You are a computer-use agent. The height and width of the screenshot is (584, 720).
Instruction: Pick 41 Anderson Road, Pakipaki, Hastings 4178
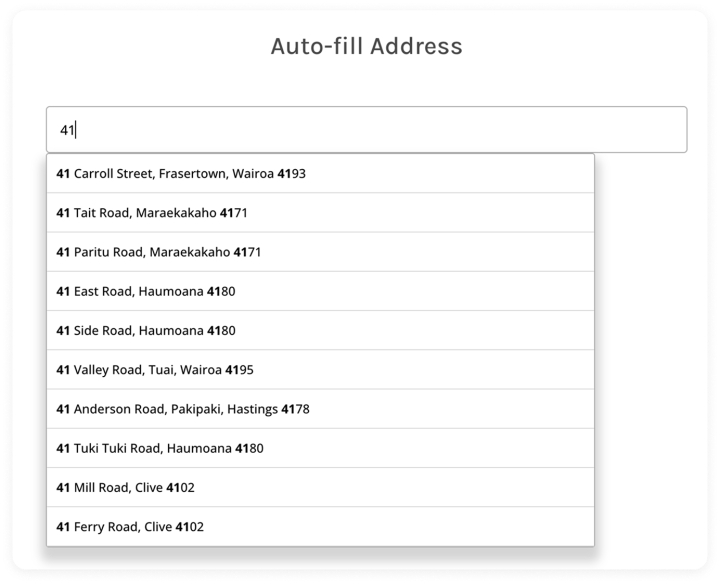click(x=321, y=409)
